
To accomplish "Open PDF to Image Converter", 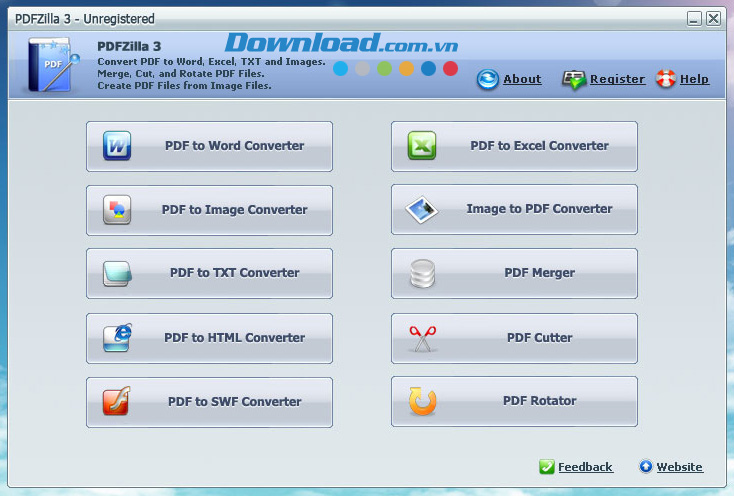I will (209, 210).
